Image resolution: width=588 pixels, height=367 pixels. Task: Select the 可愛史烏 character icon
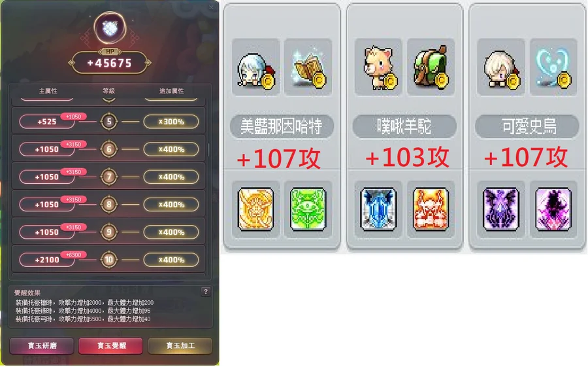point(501,67)
